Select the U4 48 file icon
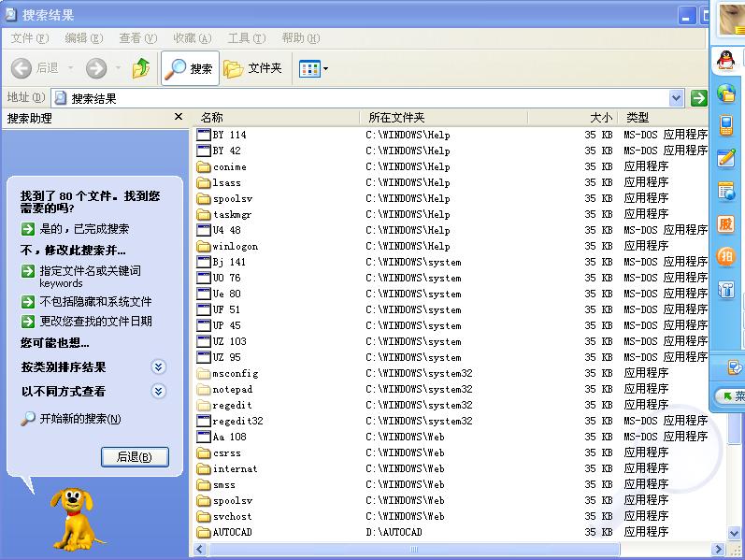 pyautogui.click(x=204, y=231)
